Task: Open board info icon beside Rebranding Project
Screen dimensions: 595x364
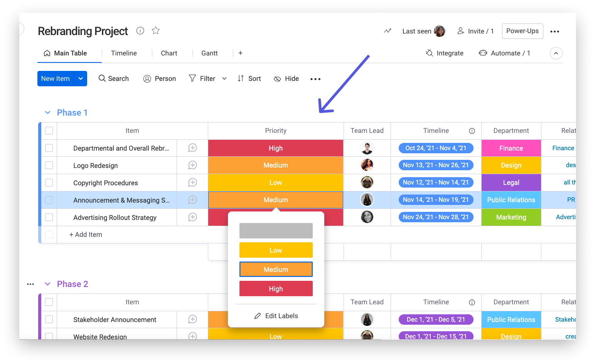Action: tap(140, 30)
